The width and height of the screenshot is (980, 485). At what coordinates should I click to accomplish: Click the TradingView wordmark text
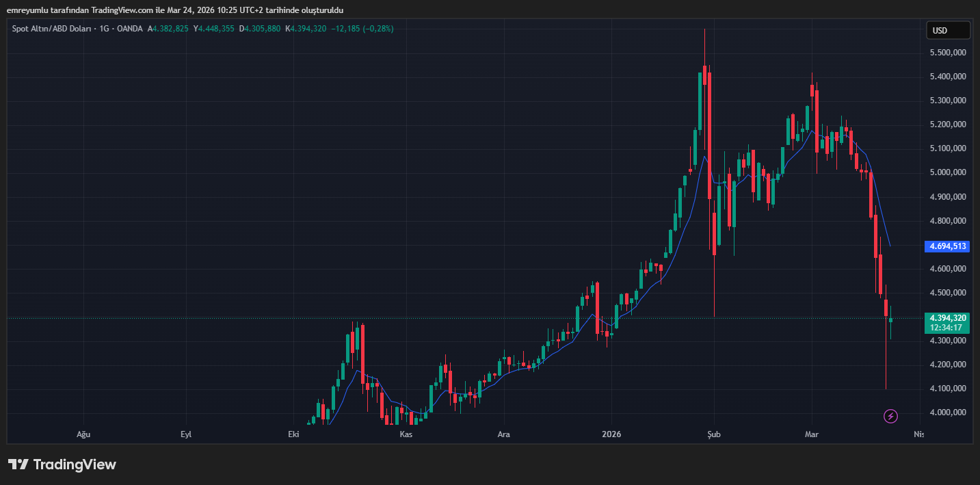point(75,464)
